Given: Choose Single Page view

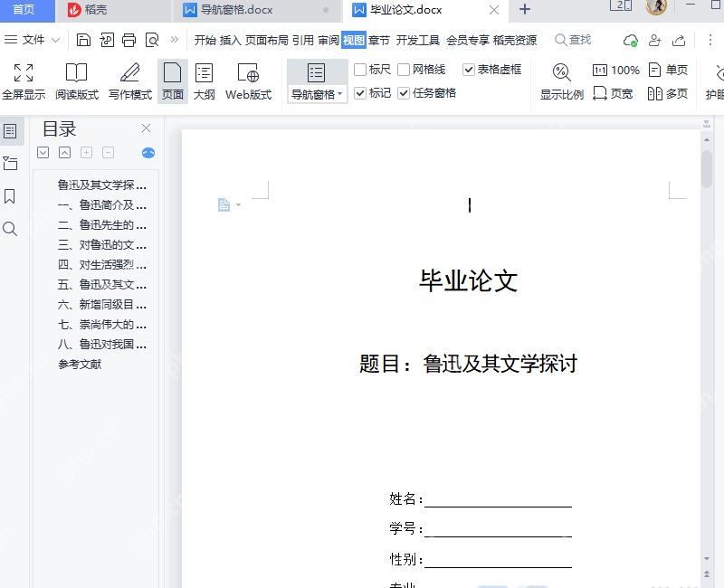Looking at the screenshot, I should (668, 70).
